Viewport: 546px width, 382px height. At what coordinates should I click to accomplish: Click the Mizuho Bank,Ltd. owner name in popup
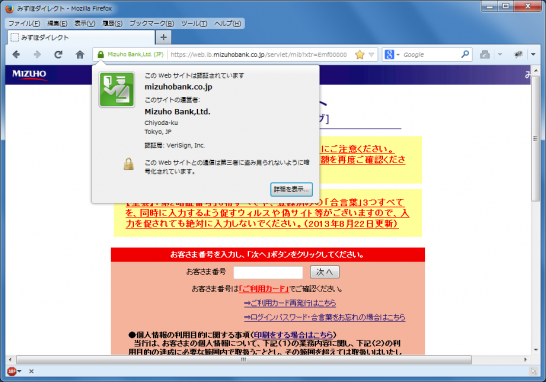point(177,112)
